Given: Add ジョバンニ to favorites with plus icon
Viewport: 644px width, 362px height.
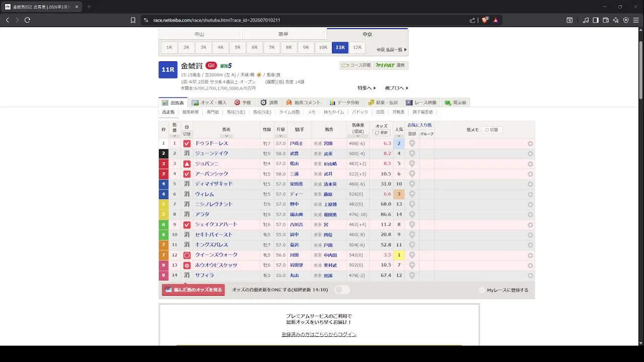Looking at the screenshot, I should [x=412, y=163].
